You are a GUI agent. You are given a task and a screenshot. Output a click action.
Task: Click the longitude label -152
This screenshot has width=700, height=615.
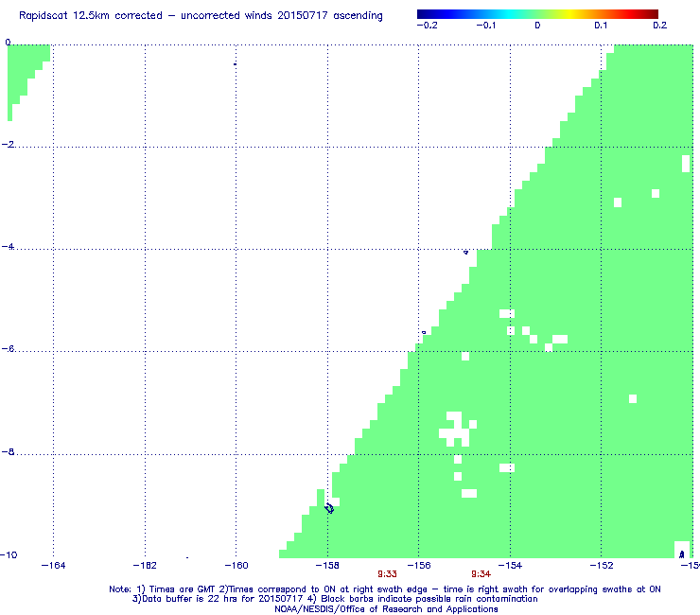(x=602, y=566)
